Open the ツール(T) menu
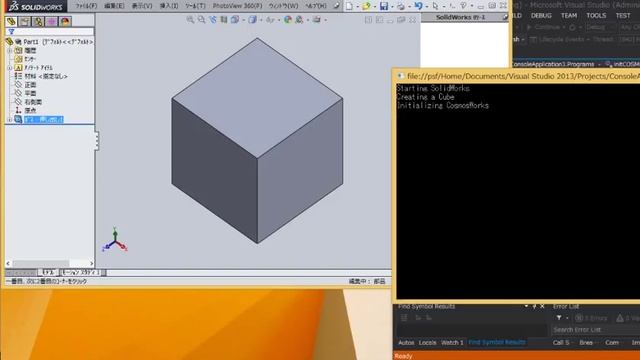Viewport: 640px width, 360px height. (196, 6)
